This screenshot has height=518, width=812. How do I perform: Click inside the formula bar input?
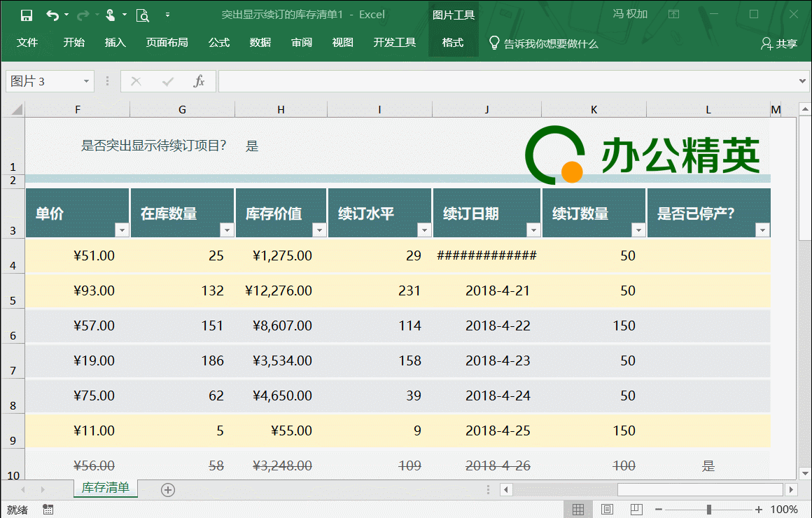(504, 81)
